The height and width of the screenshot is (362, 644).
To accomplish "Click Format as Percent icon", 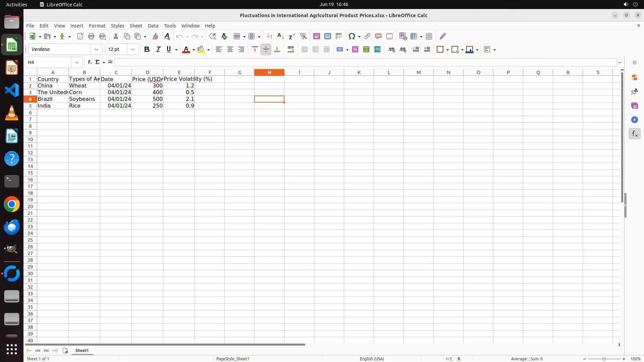I will (x=355, y=49).
